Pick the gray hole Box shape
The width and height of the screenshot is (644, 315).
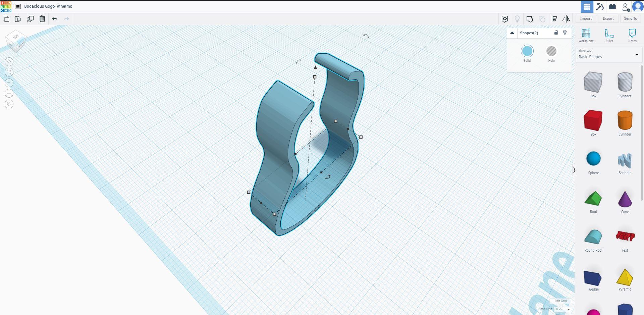coord(593,82)
